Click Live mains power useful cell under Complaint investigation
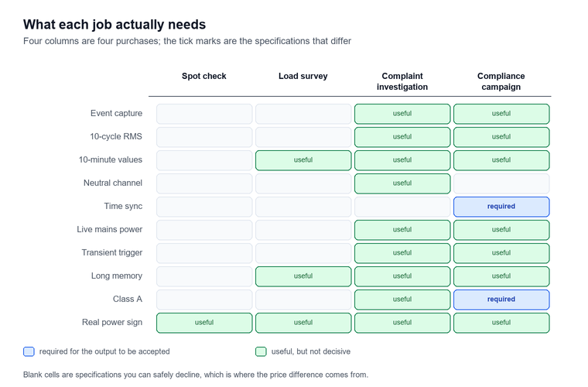Image resolution: width=588 pixels, height=387 pixels. coord(402,230)
